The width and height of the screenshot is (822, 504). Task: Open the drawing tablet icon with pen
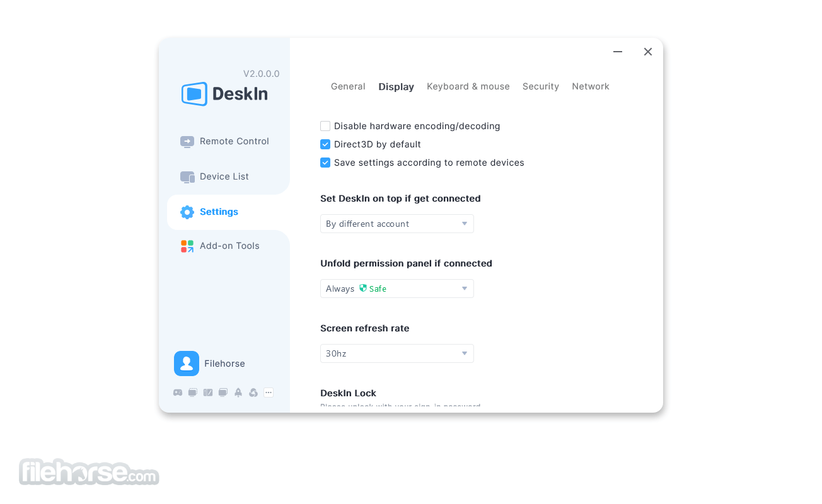(x=208, y=392)
